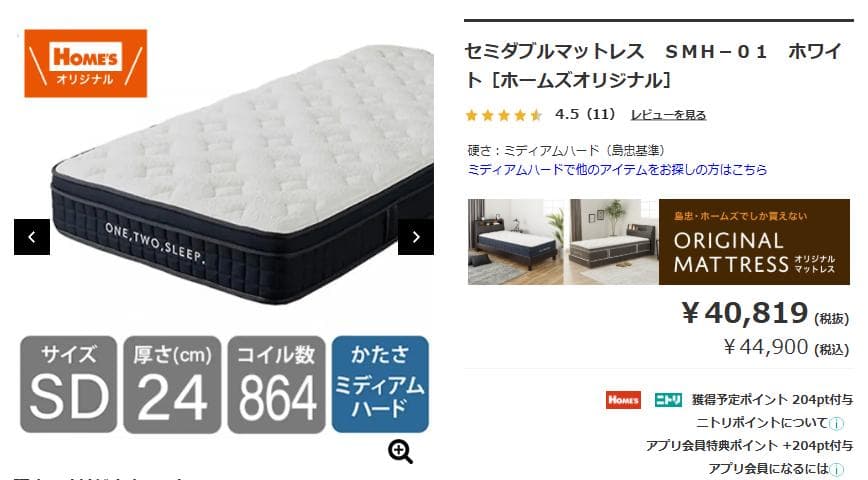Click the かたさ ミディアムハード blue tile

coord(380,384)
